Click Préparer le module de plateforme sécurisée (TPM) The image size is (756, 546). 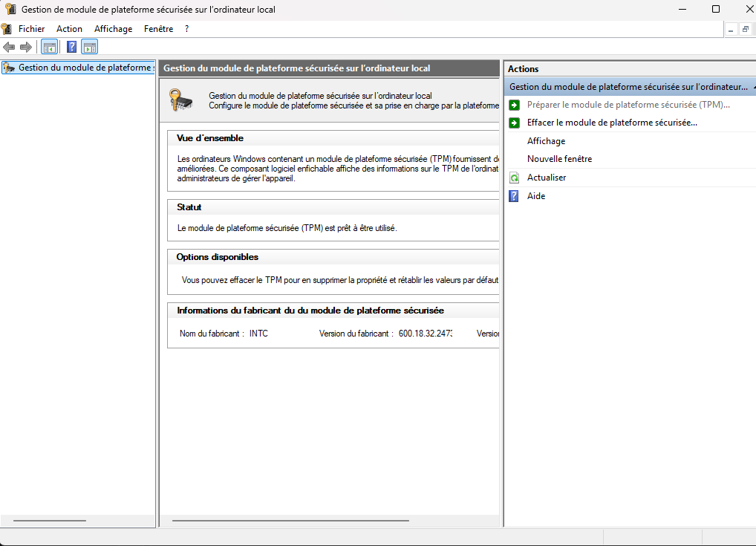[628, 105]
